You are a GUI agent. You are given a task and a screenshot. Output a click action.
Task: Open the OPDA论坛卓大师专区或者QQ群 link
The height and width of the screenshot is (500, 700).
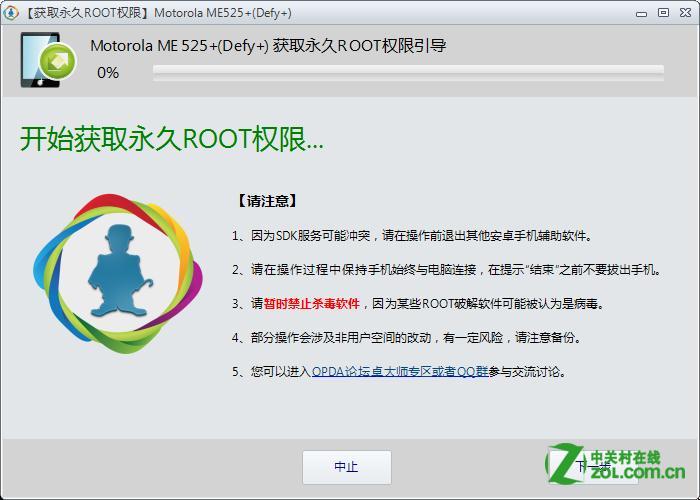coord(400,371)
